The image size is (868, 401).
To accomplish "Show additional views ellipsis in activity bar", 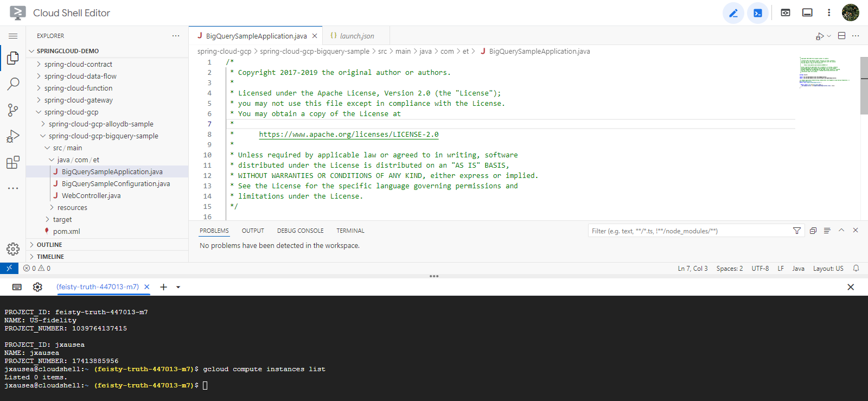I will 13,188.
